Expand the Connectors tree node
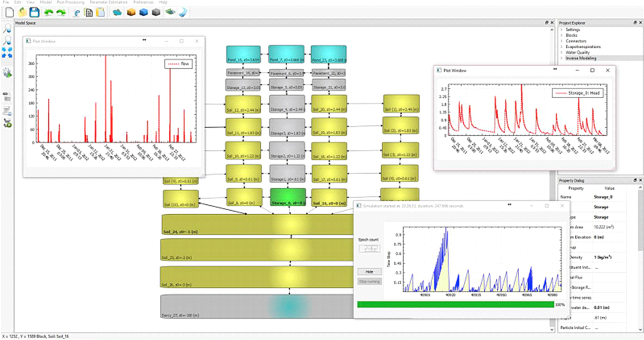Screen dimensions: 644x340 562,41
